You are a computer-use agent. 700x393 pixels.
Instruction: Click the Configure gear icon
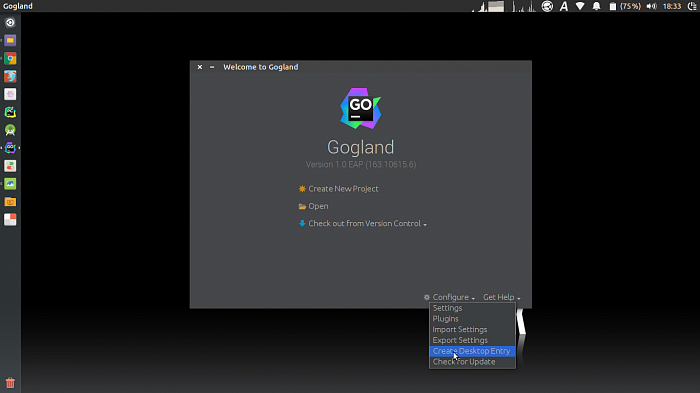click(x=427, y=297)
